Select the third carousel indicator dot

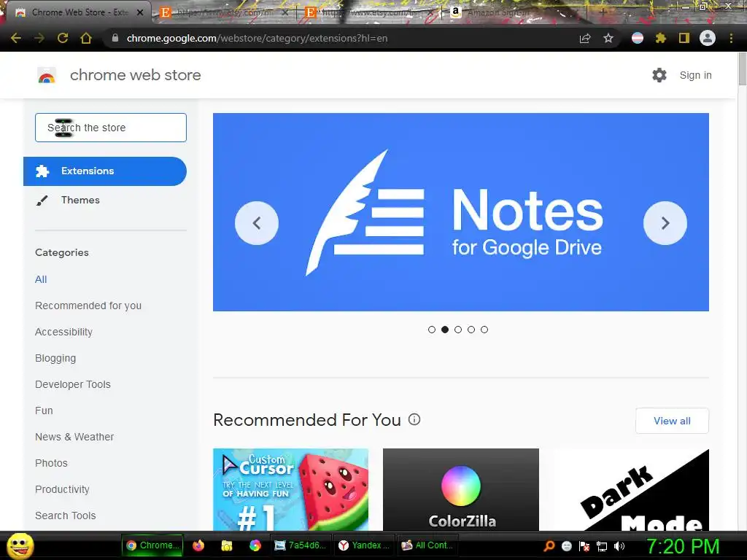click(458, 330)
